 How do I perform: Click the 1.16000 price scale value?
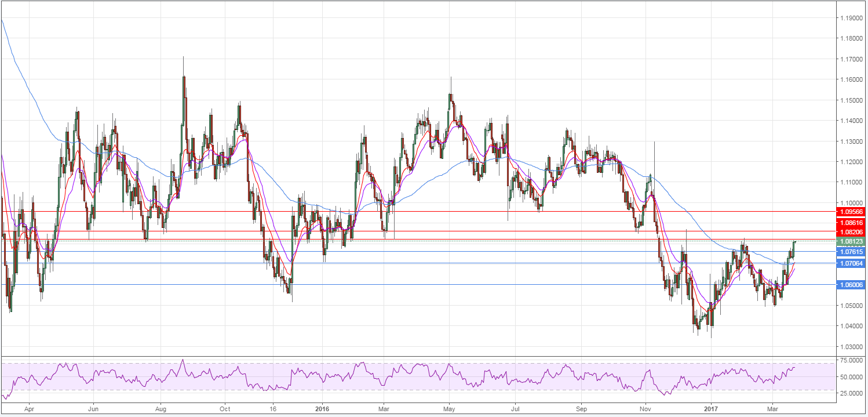[853, 79]
